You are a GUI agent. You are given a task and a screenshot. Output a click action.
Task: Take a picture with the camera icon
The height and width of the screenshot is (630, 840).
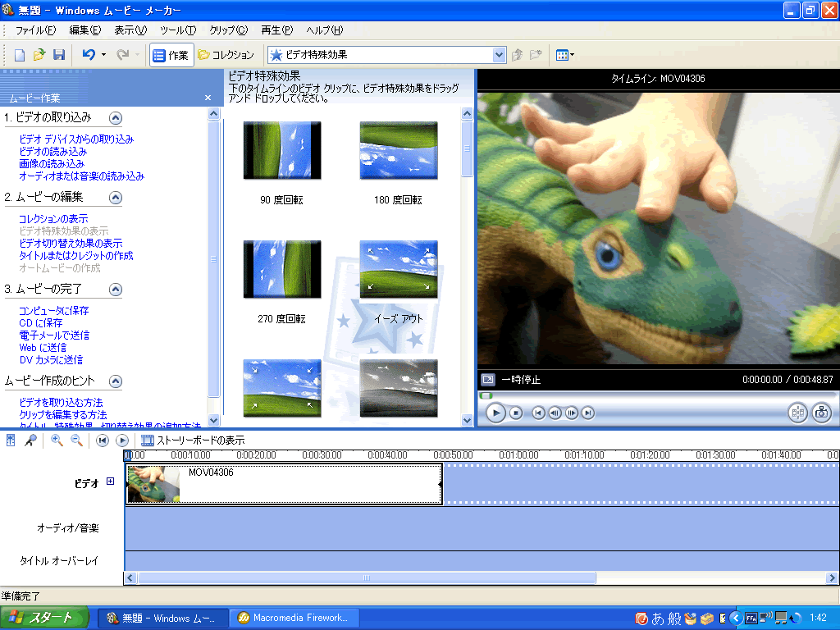(x=822, y=413)
